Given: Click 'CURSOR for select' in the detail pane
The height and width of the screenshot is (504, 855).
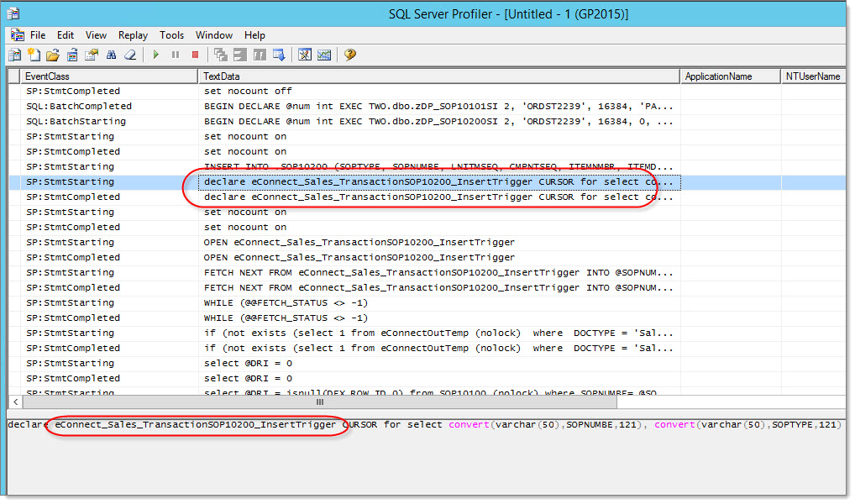Looking at the screenshot, I should [x=392, y=424].
